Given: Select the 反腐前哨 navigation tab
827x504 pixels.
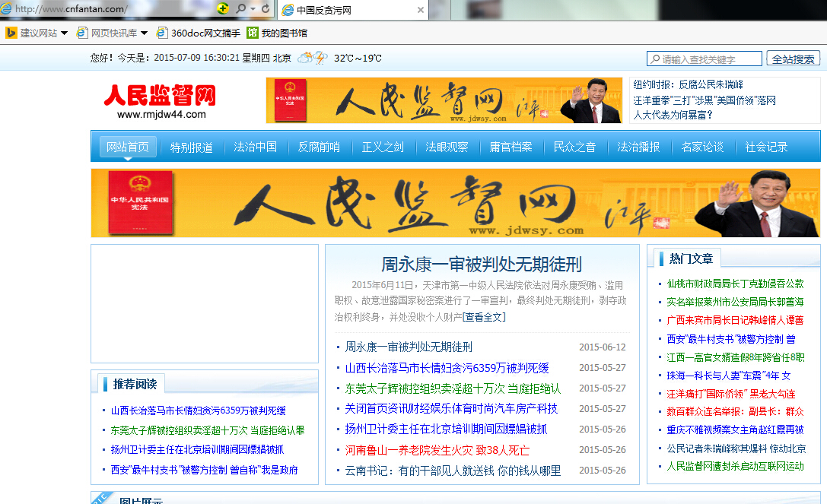Looking at the screenshot, I should click(318, 147).
